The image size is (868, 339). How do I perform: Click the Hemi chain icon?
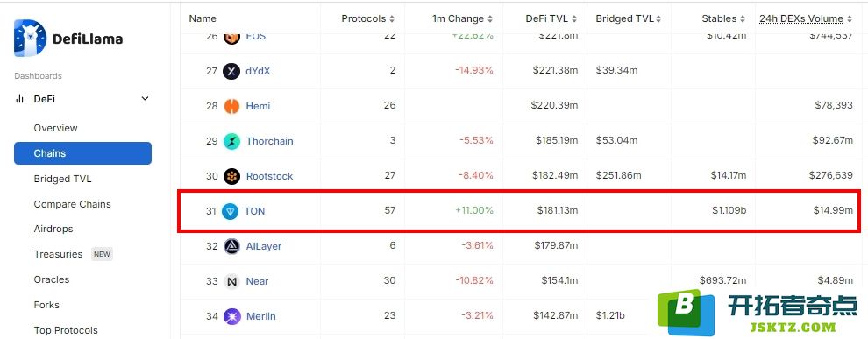click(x=231, y=106)
